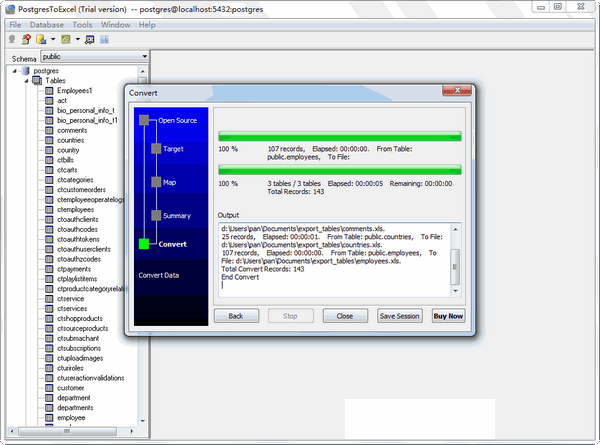Select ctcustomeorders table in tree

pos(82,190)
